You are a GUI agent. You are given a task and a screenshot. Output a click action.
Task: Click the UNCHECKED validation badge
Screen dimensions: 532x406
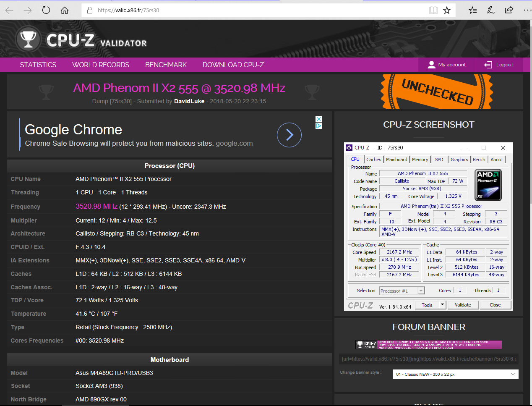click(437, 92)
